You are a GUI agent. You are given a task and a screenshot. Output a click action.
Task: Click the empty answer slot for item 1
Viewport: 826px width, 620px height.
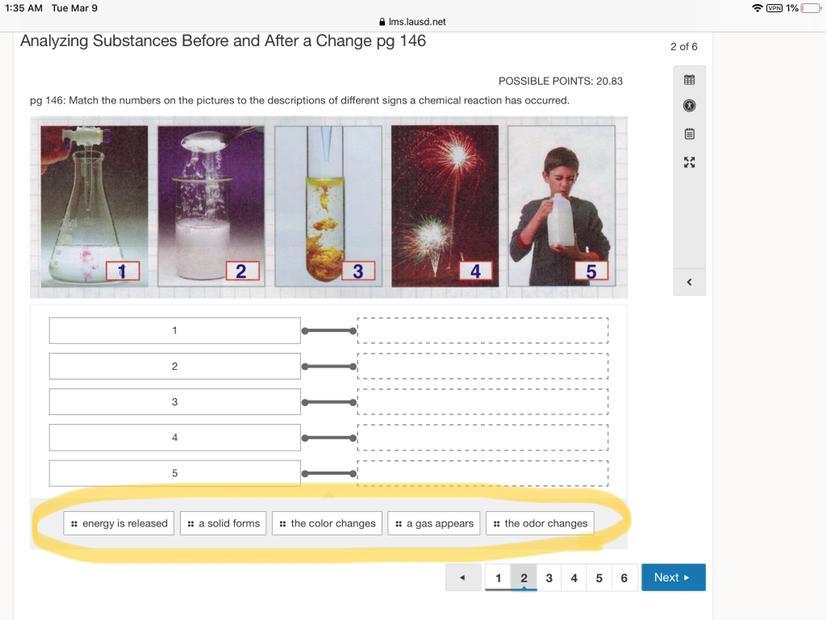[x=483, y=331]
